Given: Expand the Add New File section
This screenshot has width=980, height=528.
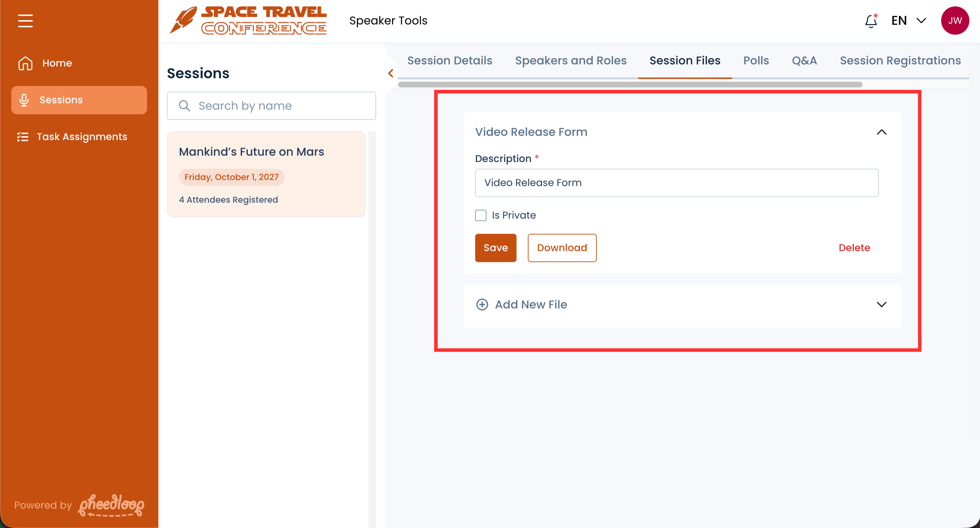Looking at the screenshot, I should coord(881,305).
